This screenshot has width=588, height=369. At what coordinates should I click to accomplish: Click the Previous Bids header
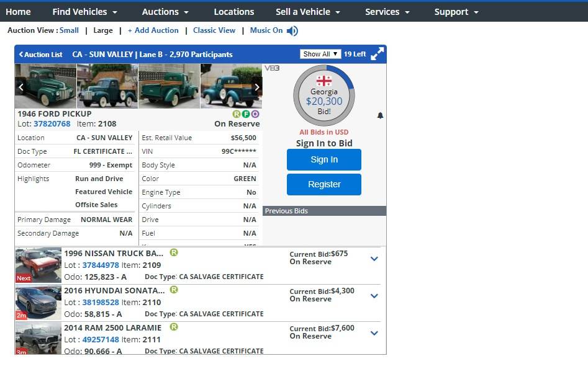point(324,211)
